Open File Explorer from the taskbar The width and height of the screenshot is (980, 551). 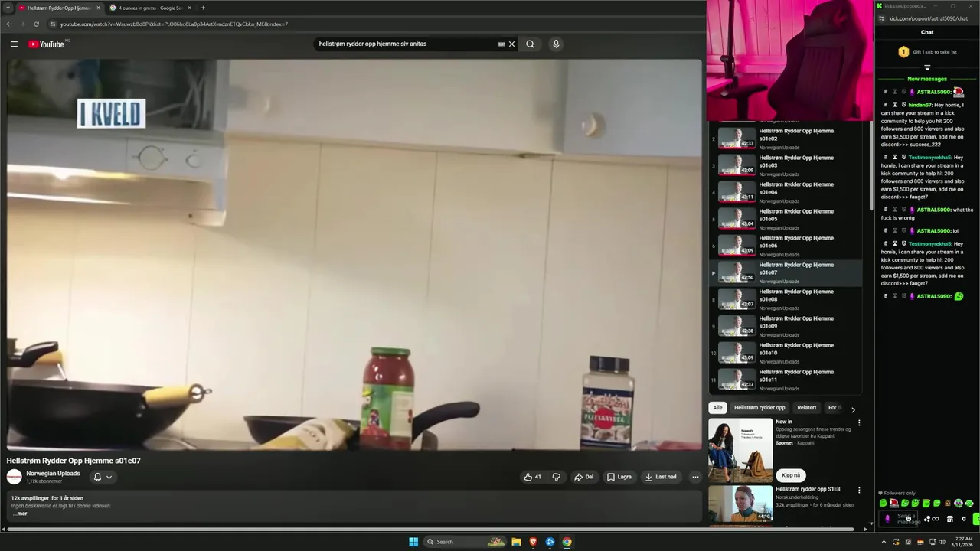click(x=516, y=542)
